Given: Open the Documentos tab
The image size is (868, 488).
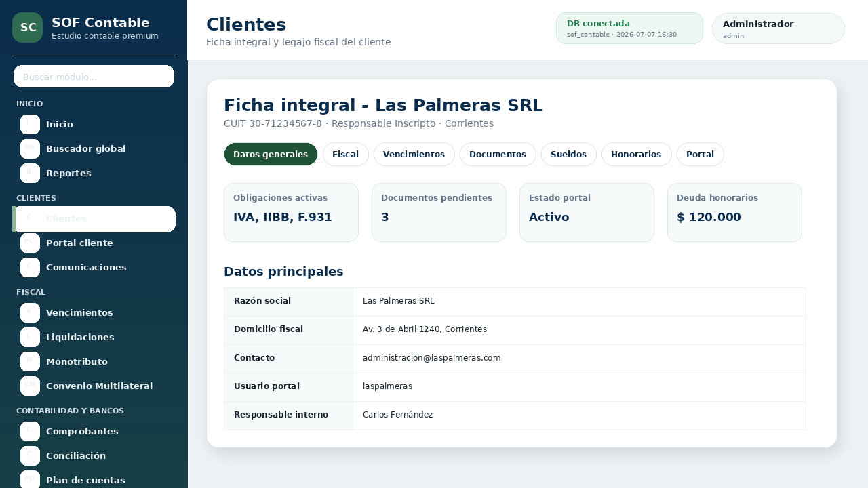Looking at the screenshot, I should (x=498, y=155).
